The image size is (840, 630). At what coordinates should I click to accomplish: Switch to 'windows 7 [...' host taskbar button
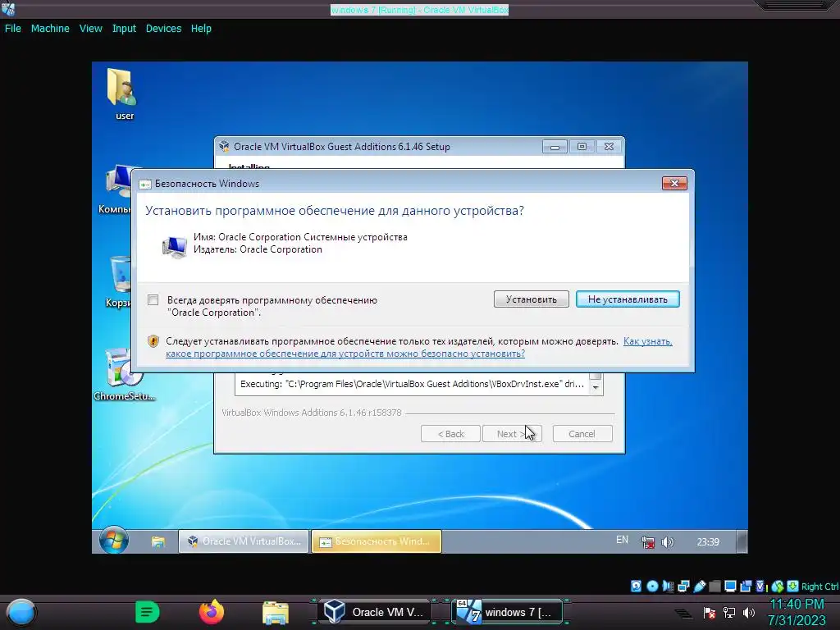pyautogui.click(x=509, y=612)
